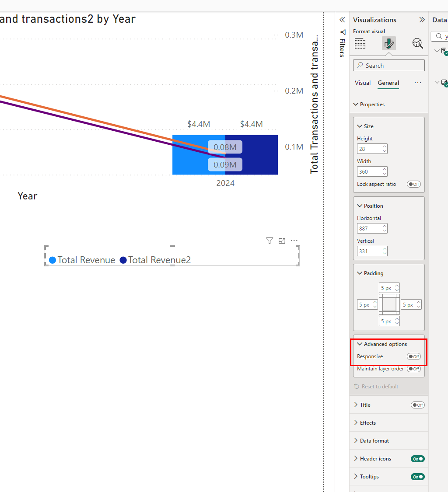This screenshot has height=492, width=448.
Task: Click the Focus mode icon on visual
Action: [282, 241]
